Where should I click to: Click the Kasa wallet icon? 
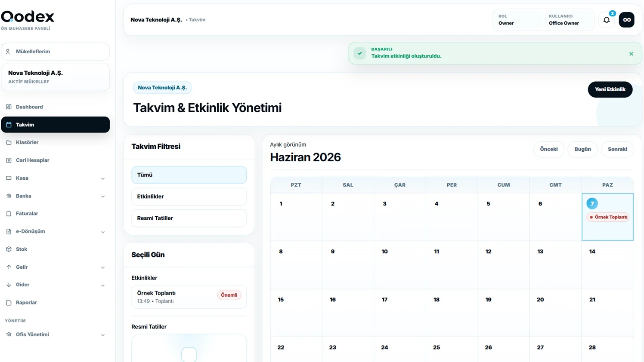(x=9, y=178)
